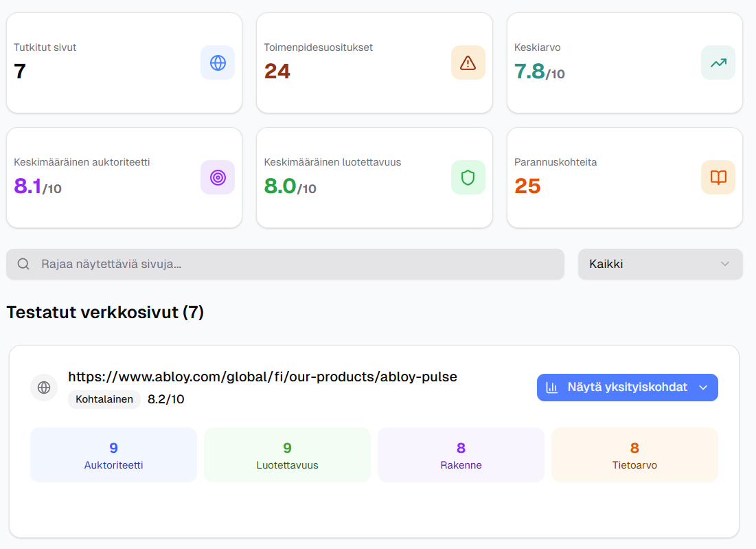Image resolution: width=756 pixels, height=549 pixels.
Task: Click the warning triangle icon for Toimenpidesuositukset
Action: [468, 63]
